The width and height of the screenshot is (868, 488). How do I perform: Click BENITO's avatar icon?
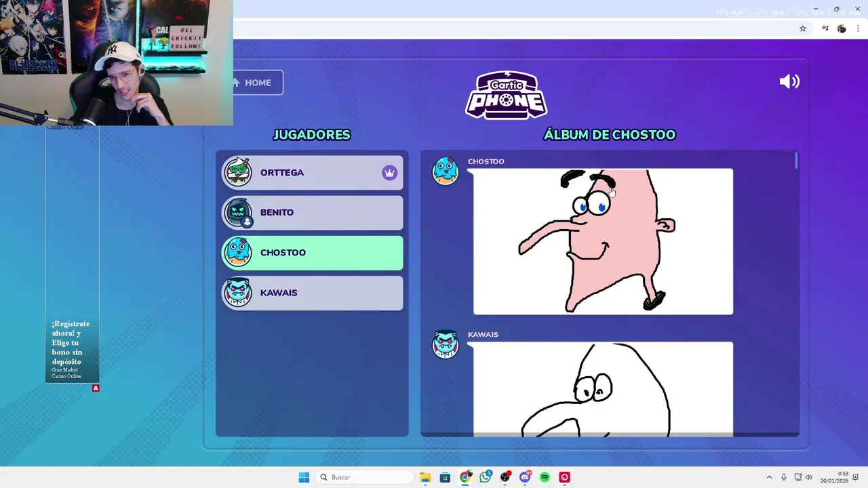click(x=238, y=212)
